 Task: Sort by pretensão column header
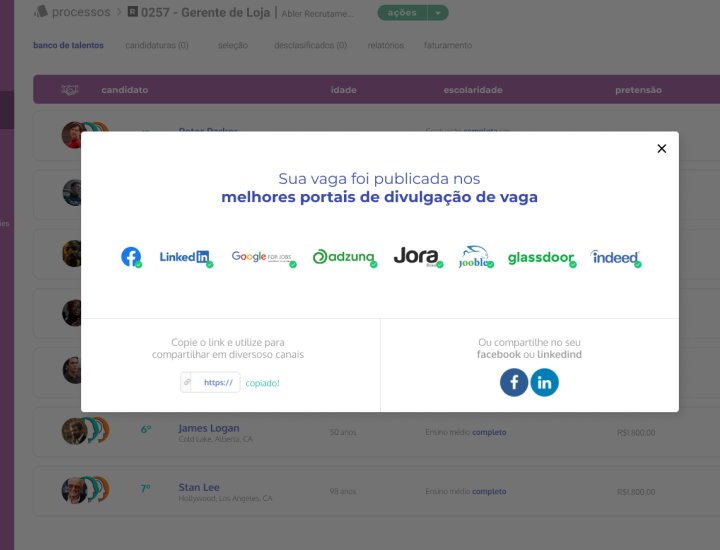[x=638, y=90]
